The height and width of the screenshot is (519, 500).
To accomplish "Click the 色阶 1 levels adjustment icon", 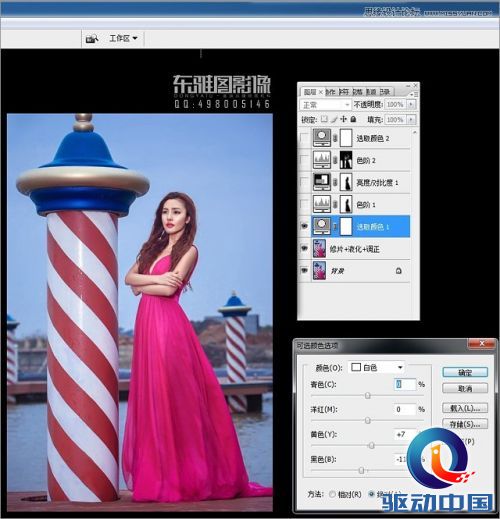I will (x=322, y=204).
